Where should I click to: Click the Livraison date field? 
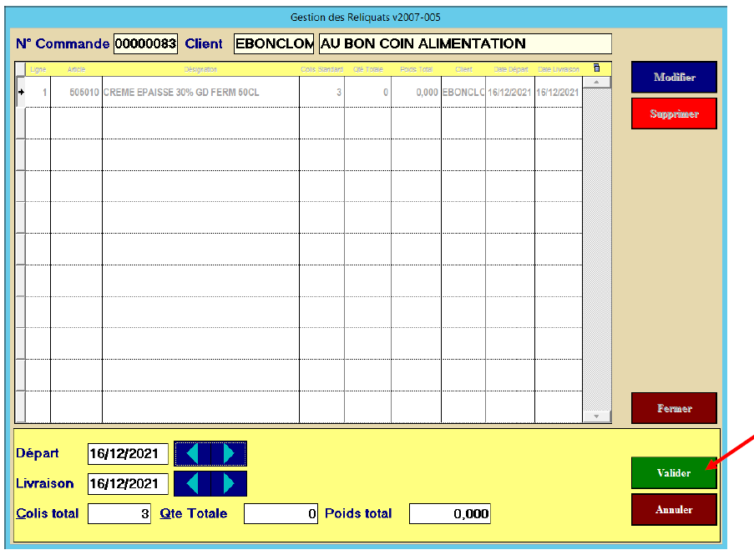[x=128, y=484]
